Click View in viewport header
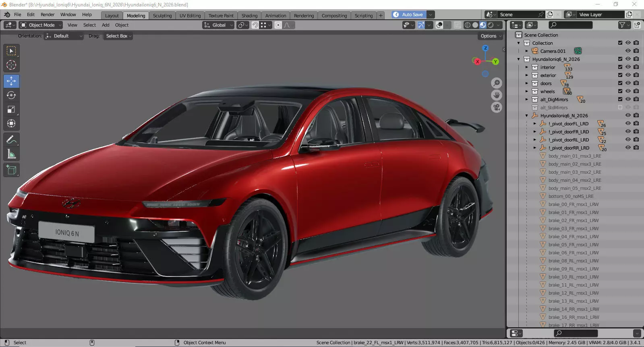 click(x=72, y=25)
